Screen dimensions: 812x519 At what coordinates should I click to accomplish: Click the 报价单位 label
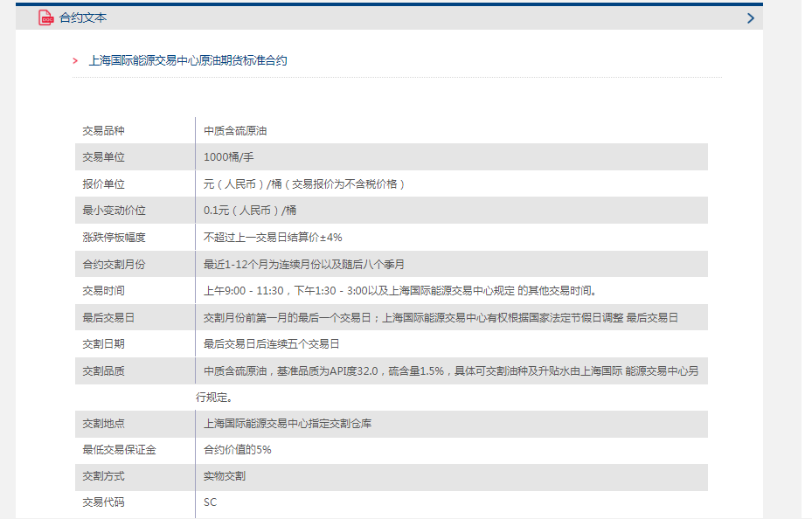tap(103, 184)
